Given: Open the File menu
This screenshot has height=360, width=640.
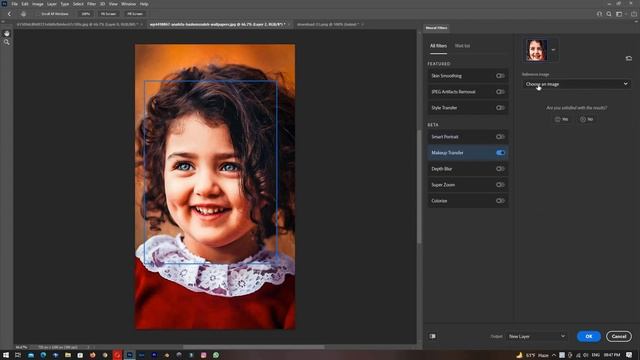Looking at the screenshot, I should tap(14, 4).
